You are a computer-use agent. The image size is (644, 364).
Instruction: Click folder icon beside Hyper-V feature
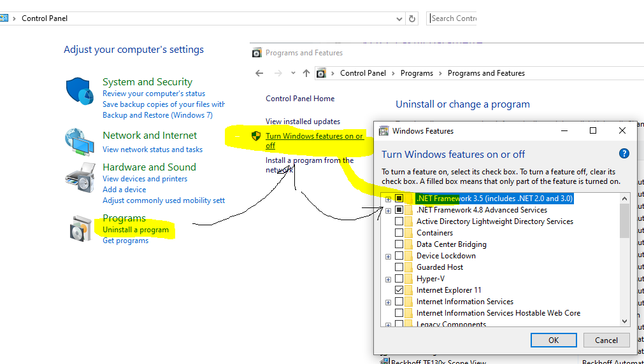408,279
